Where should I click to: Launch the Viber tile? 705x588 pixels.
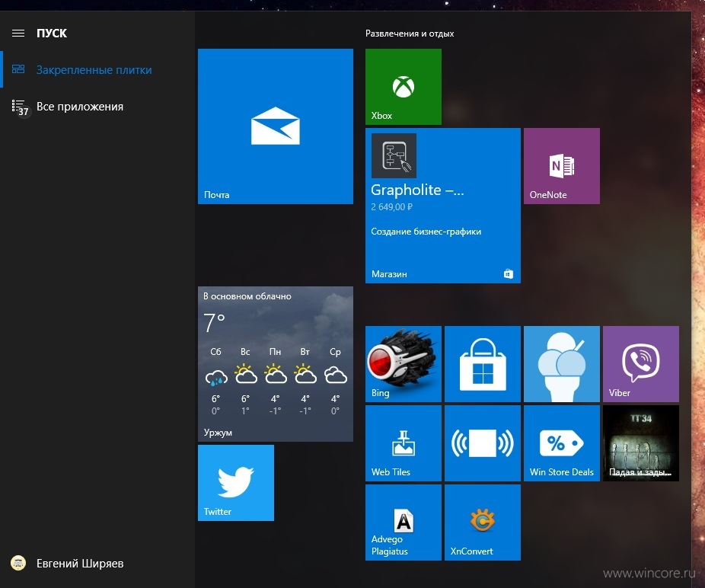coord(641,364)
